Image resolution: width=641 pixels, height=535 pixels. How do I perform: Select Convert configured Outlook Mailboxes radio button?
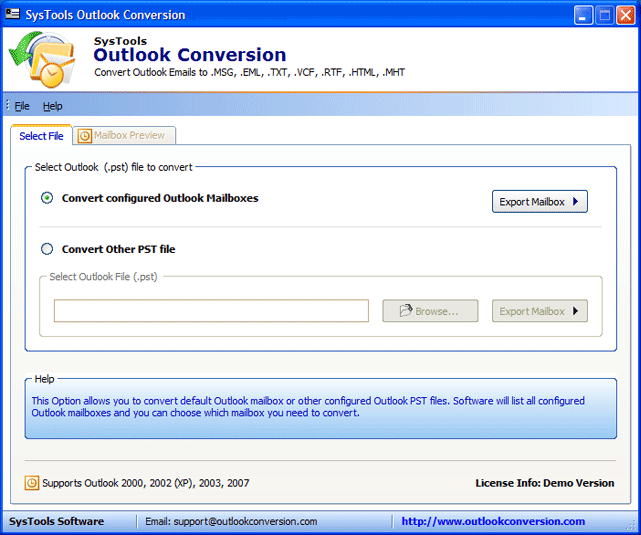(x=47, y=198)
